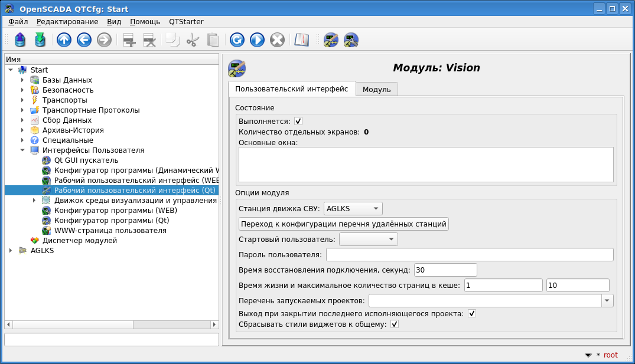This screenshot has width=635, height=364.
Task: Click the Имя column header
Action: [x=112, y=60]
